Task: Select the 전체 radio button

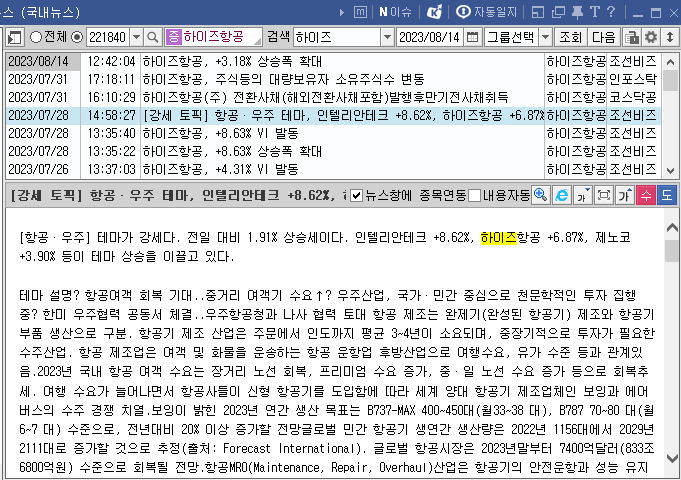Action: point(36,37)
